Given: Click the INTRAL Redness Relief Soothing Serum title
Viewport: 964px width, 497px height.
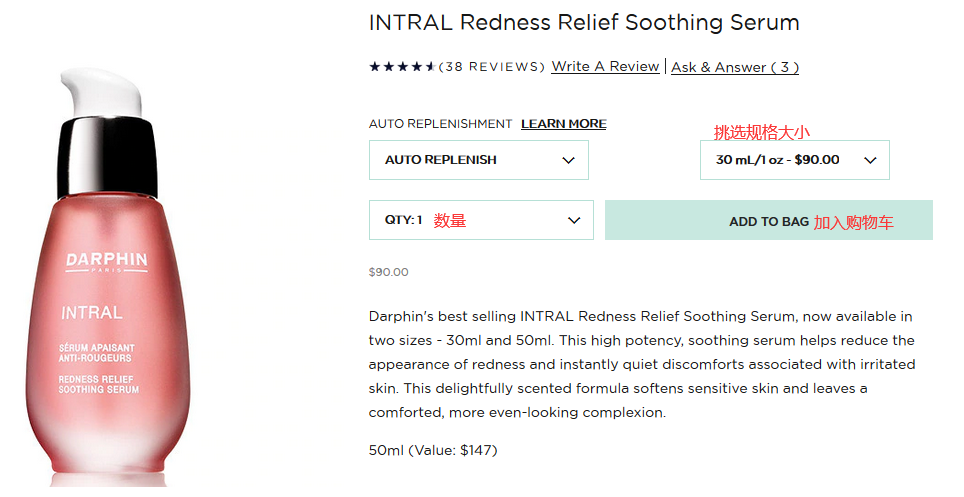Looking at the screenshot, I should (584, 22).
